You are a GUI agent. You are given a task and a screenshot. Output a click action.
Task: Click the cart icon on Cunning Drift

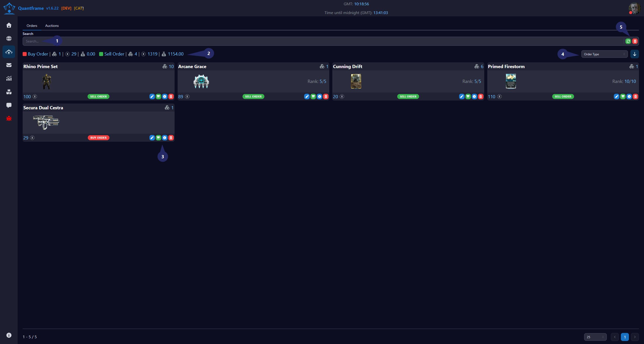point(468,96)
